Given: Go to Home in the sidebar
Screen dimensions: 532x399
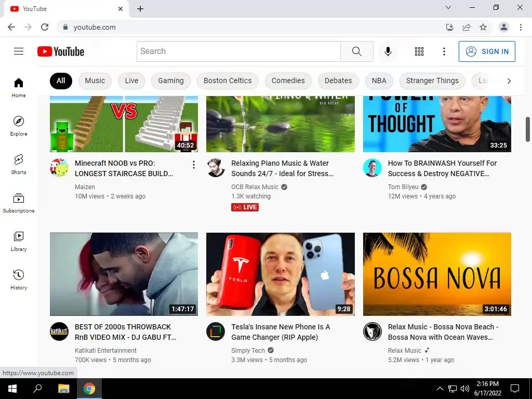Looking at the screenshot, I should tap(19, 87).
